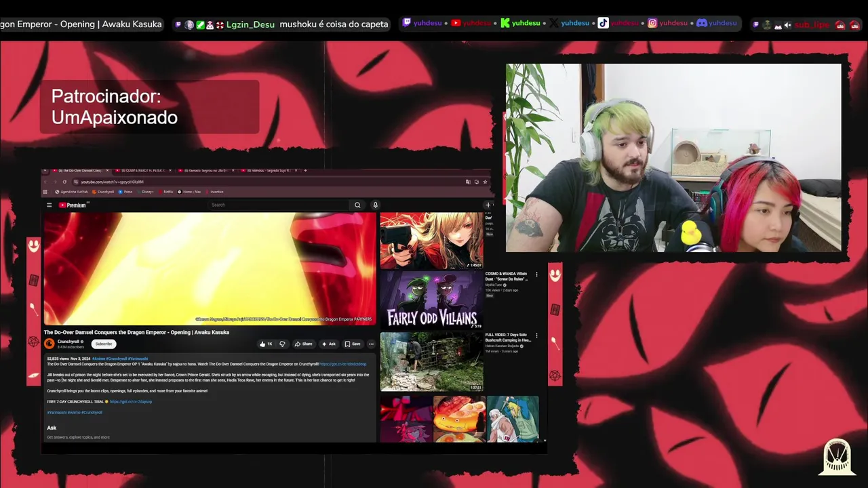Save the video with Save button

pos(353,344)
